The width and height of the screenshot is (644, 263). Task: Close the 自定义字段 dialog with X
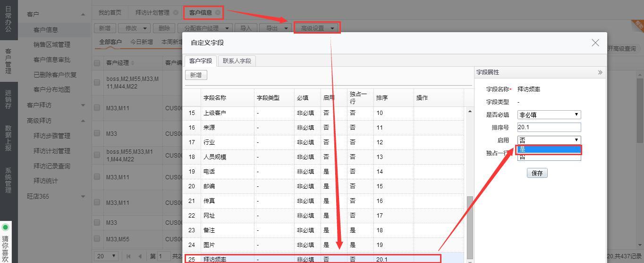coord(595,43)
